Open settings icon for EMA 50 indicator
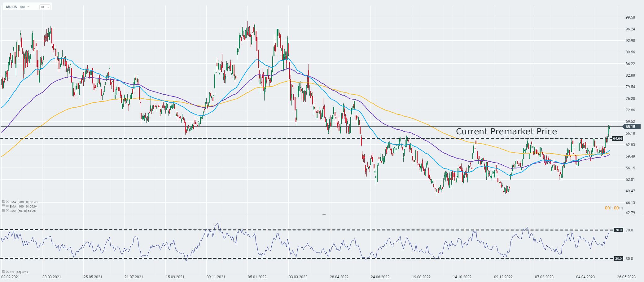This screenshot has height=282, width=644. click(x=3, y=210)
